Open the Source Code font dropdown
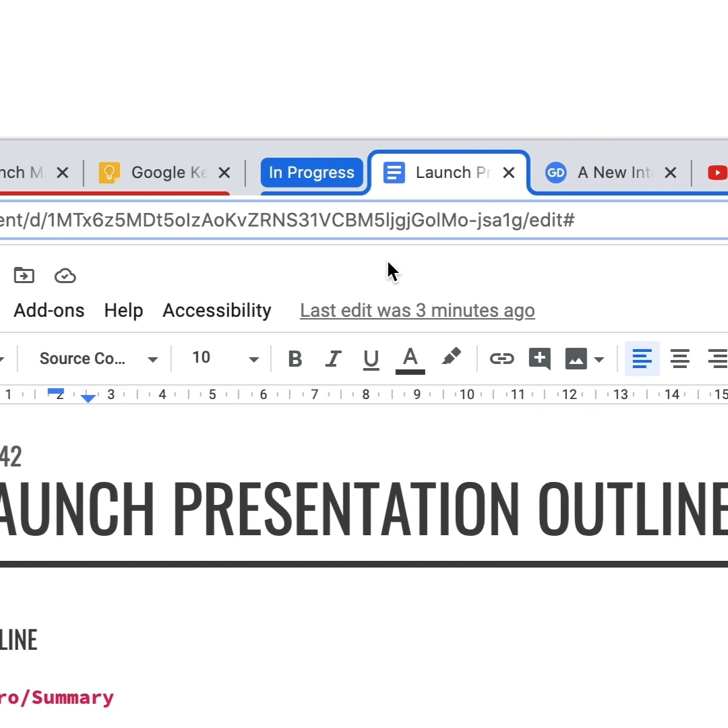This screenshot has height=728, width=728. 98,359
